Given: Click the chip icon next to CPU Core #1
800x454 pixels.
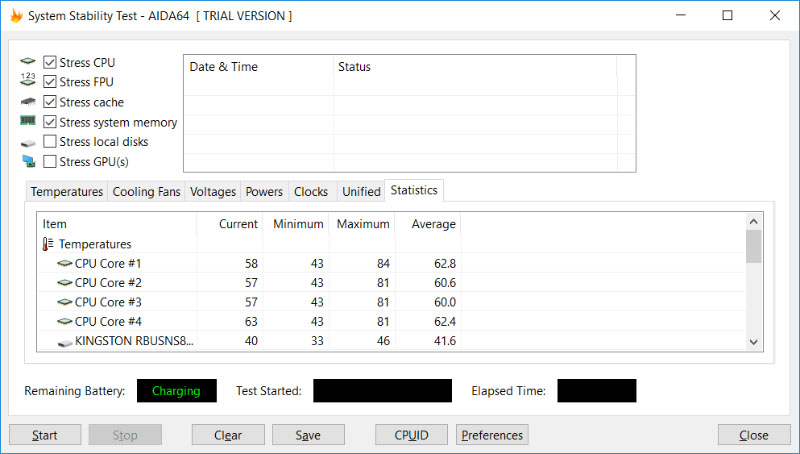Looking at the screenshot, I should pos(65,264).
